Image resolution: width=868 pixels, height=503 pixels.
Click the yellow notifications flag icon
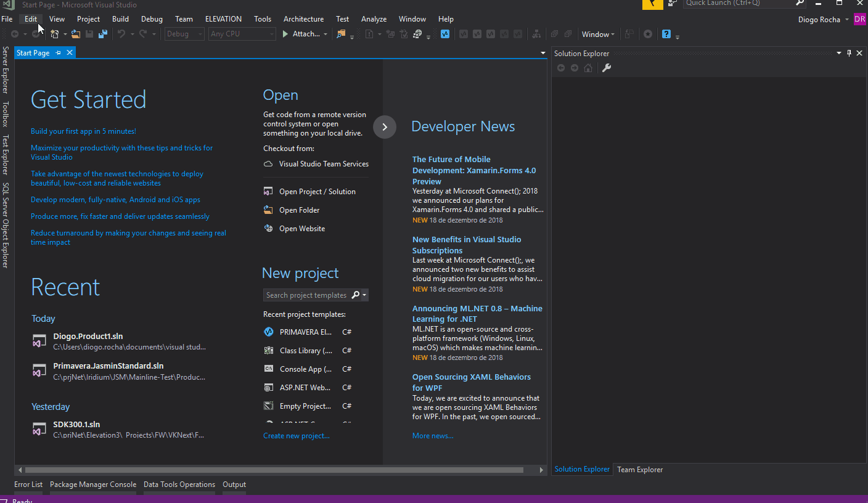click(653, 4)
